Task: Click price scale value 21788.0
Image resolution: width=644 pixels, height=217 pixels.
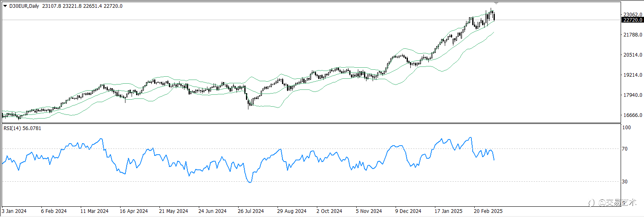Action: point(633,35)
